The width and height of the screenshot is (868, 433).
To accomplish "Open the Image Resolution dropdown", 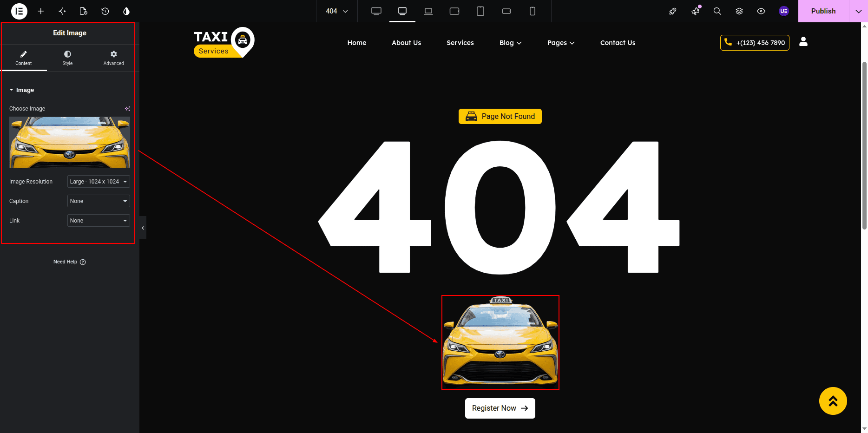I will (99, 182).
